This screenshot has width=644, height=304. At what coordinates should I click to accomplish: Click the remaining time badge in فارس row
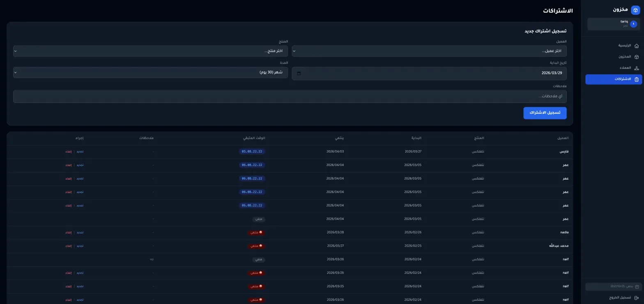(x=252, y=152)
